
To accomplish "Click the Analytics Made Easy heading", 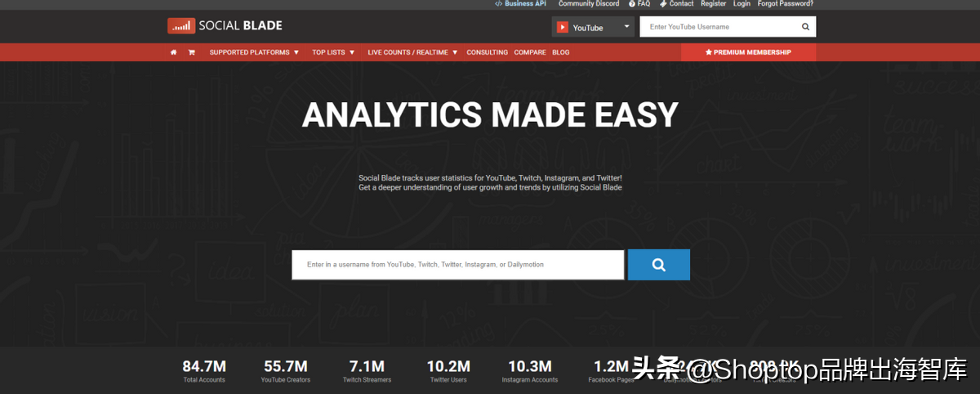I will click(490, 115).
